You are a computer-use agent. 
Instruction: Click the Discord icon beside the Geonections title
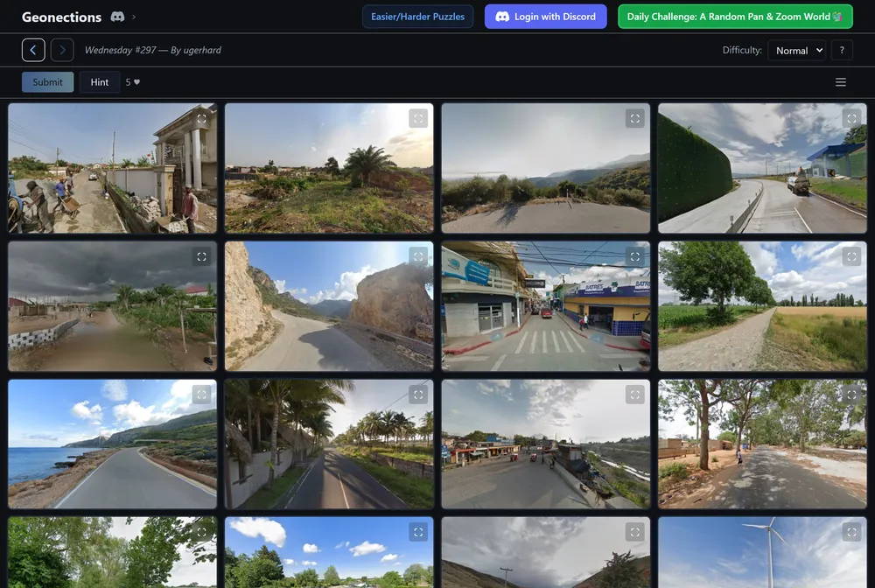(117, 17)
